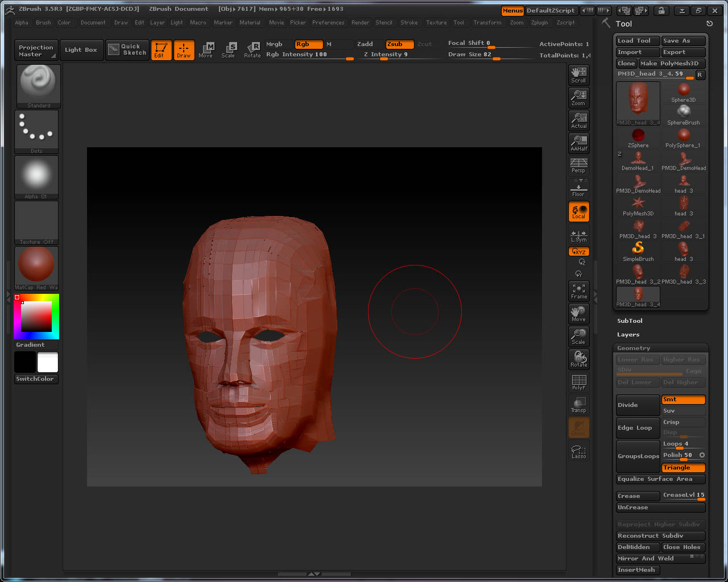This screenshot has width=728, height=582.
Task: Select the Scale tool in top toolbar
Action: (x=229, y=50)
